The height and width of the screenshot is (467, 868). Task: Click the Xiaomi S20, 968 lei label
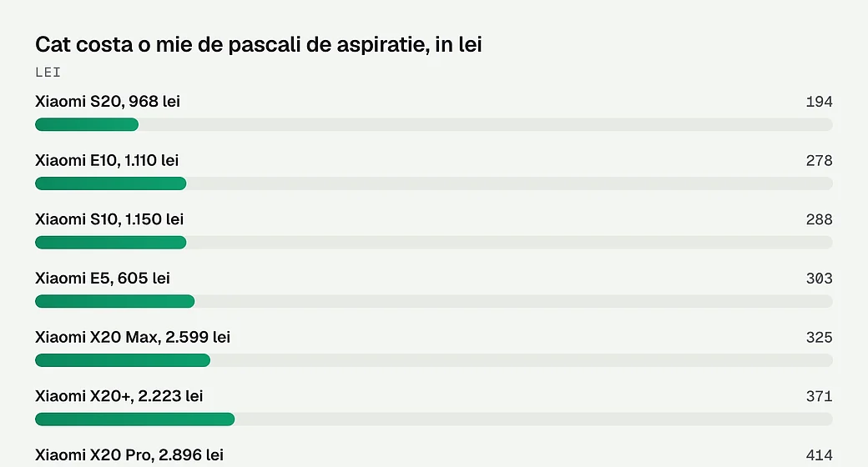[108, 101]
